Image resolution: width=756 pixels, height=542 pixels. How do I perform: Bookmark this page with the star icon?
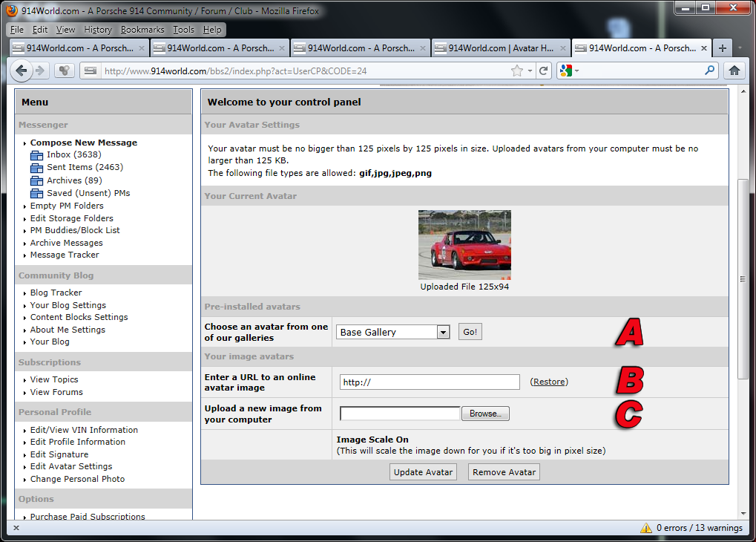(x=517, y=71)
